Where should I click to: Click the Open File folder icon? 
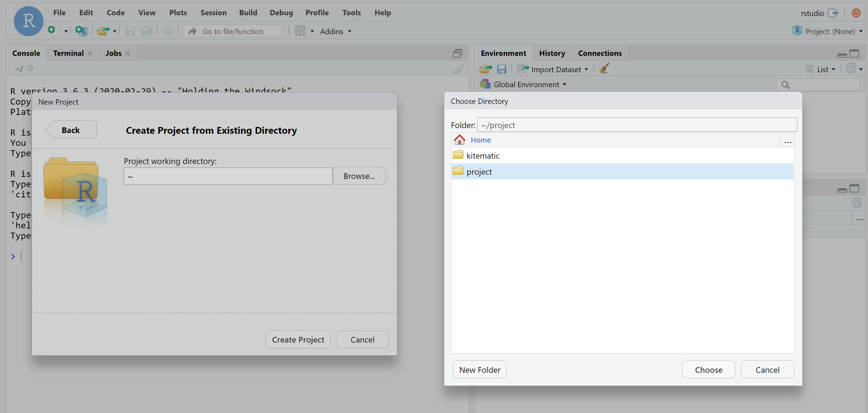tap(103, 31)
